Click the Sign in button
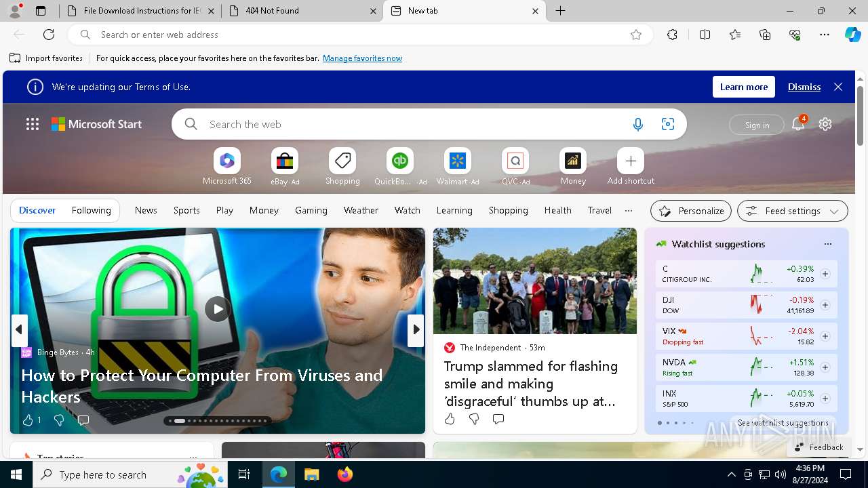 click(x=757, y=125)
